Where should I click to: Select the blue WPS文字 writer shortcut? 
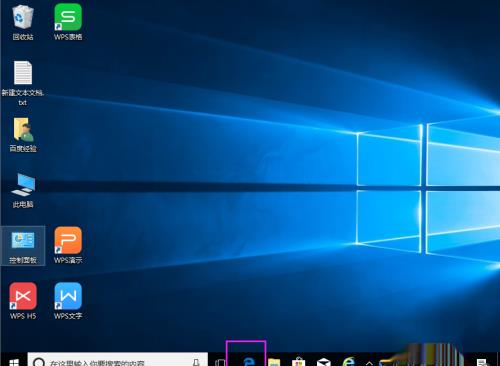click(68, 301)
